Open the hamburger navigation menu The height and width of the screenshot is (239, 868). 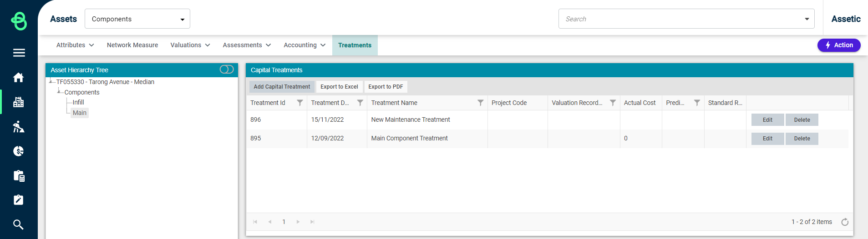point(19,53)
